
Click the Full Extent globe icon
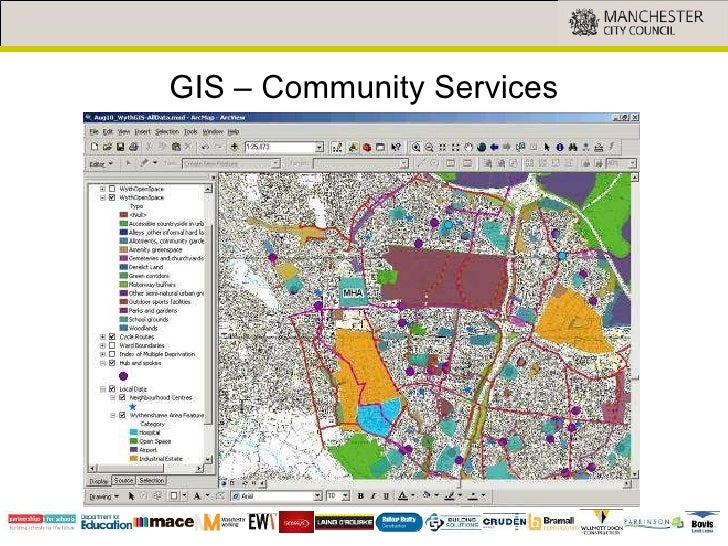[481, 147]
